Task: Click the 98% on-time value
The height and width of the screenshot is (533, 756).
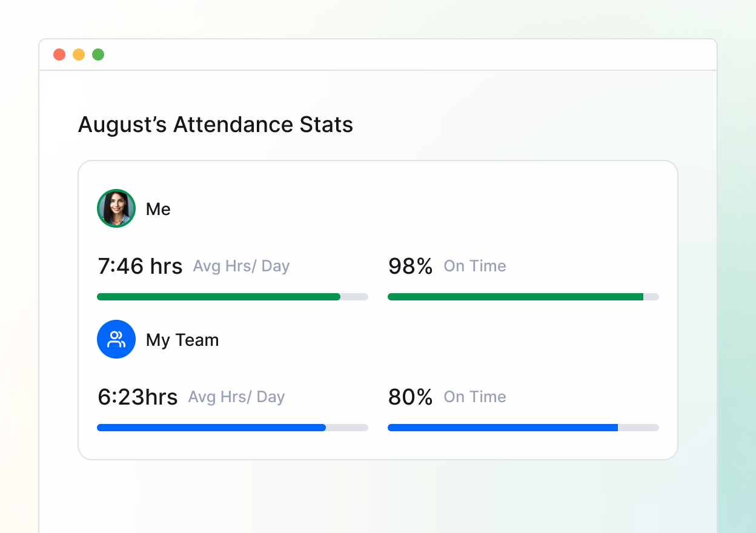Action: [x=411, y=266]
